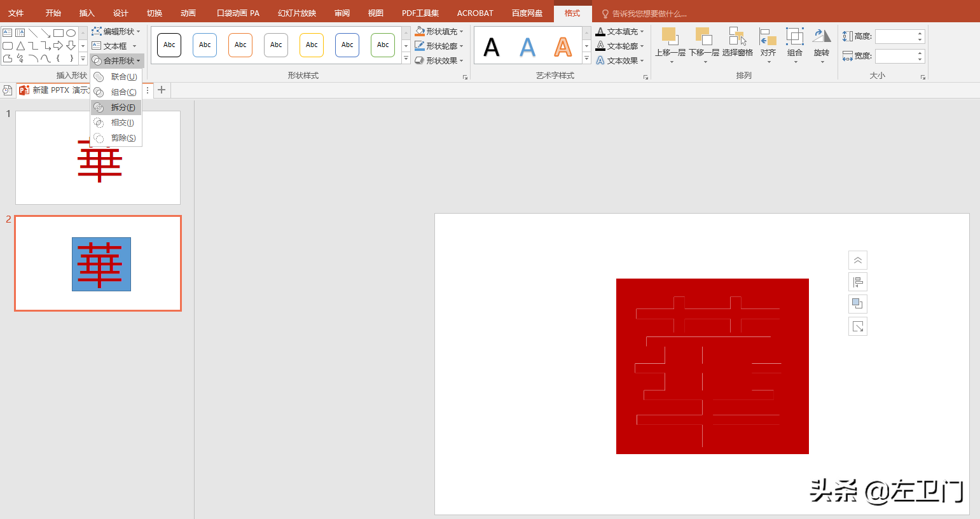Choose the oval shape in gallery
980x519 pixels.
(x=71, y=32)
